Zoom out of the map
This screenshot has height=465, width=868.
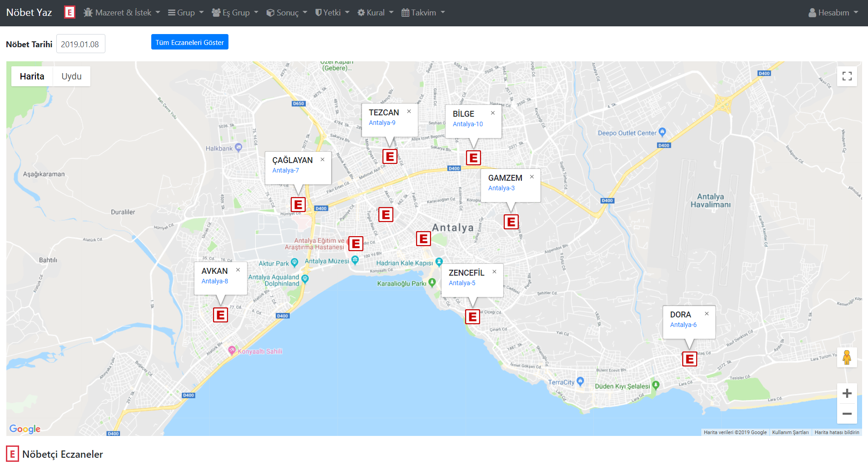(x=847, y=414)
